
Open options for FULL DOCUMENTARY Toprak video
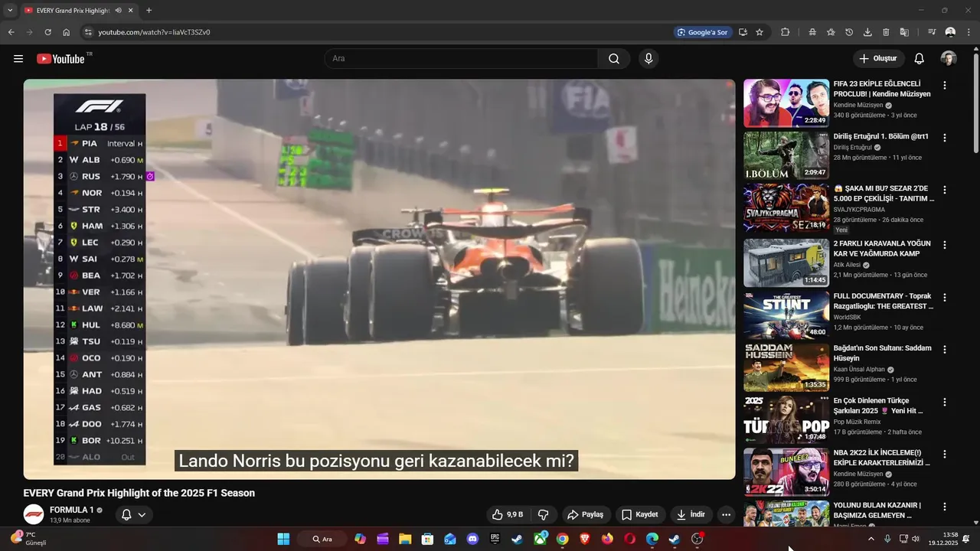click(945, 297)
